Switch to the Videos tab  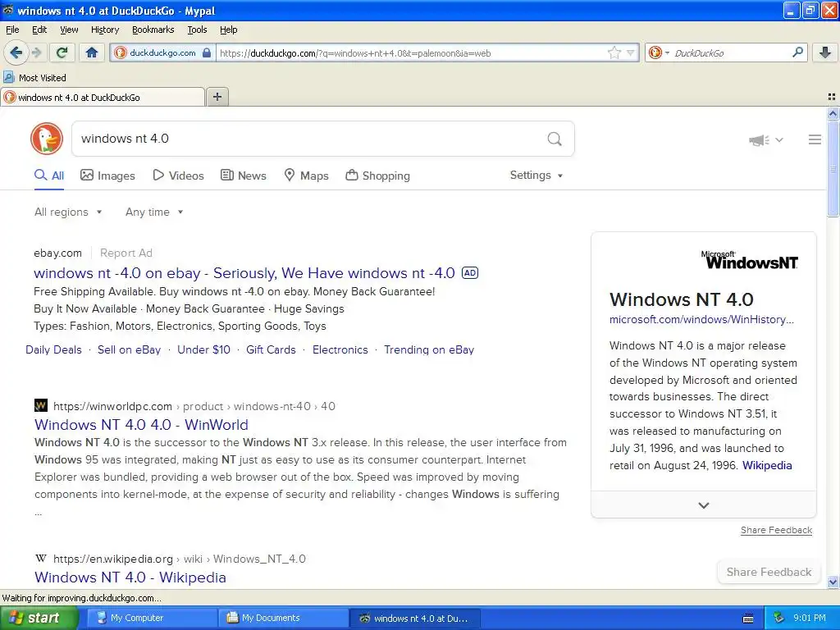178,176
